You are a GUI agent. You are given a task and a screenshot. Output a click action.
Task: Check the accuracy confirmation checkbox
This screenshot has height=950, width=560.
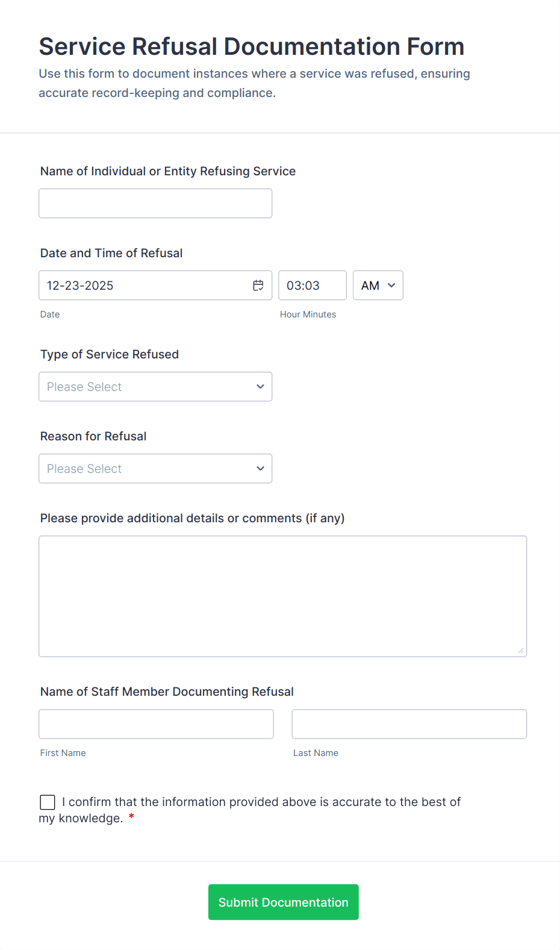48,802
